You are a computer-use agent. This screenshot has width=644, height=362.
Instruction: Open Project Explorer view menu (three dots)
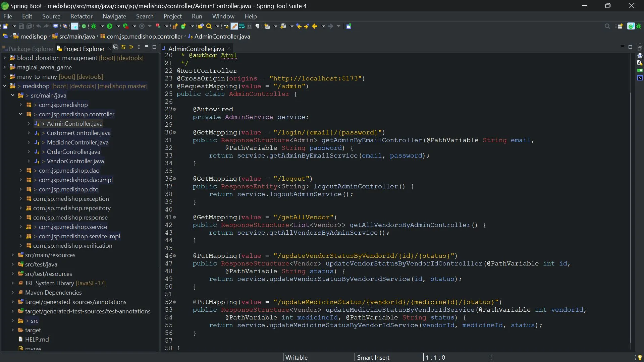(x=139, y=47)
